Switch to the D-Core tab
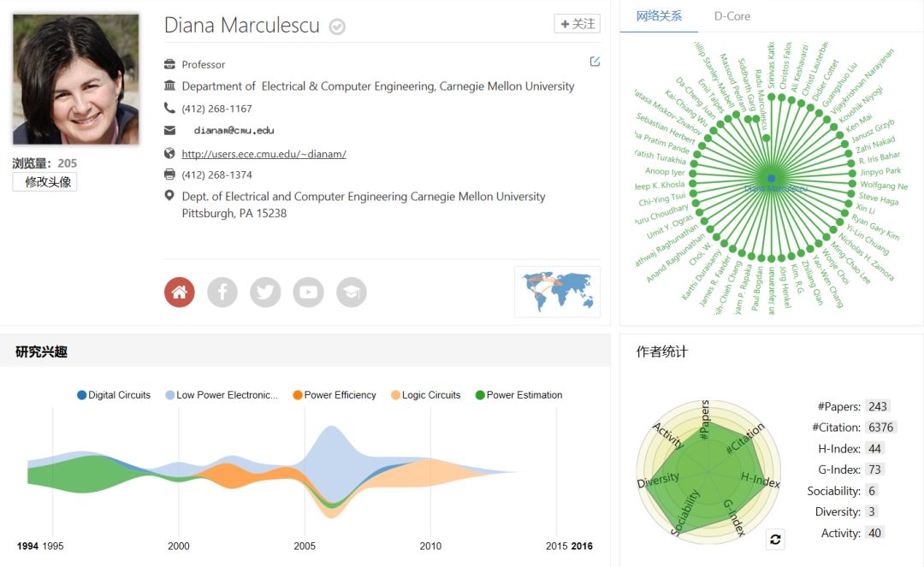 [732, 16]
